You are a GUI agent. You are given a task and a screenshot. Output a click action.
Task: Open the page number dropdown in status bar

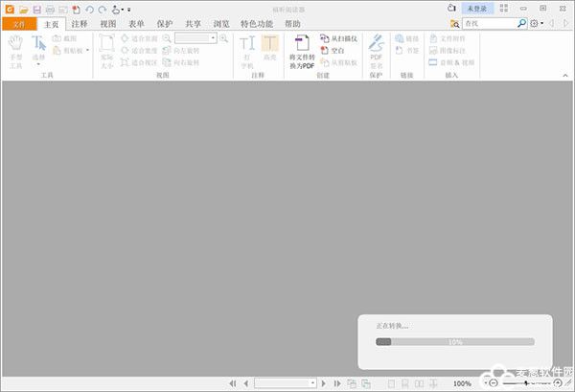312,383
